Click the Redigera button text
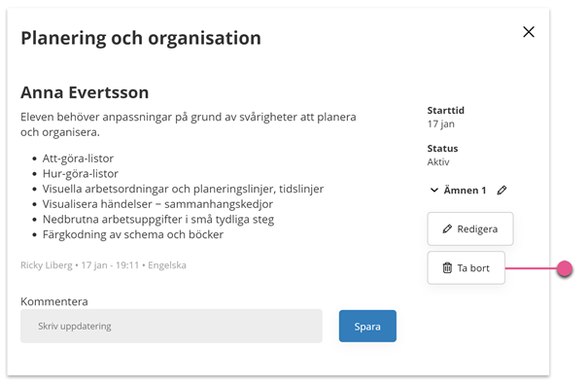588x385 pixels. click(x=477, y=228)
